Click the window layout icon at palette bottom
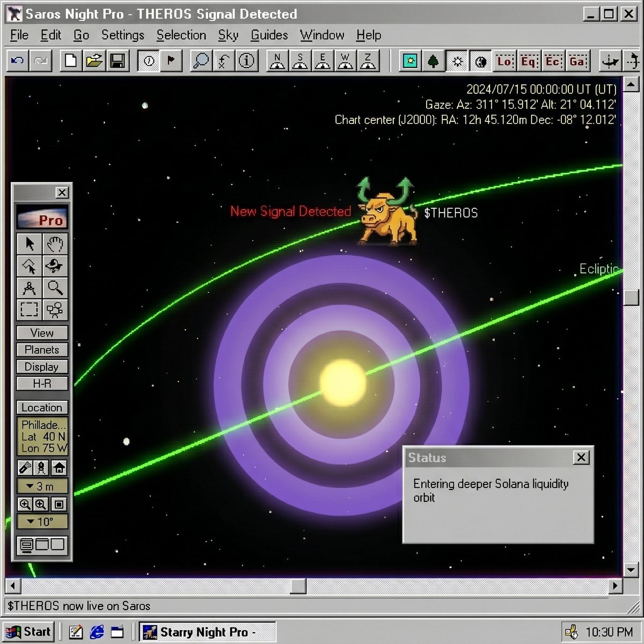Screen dimensions: 644x644 42,545
